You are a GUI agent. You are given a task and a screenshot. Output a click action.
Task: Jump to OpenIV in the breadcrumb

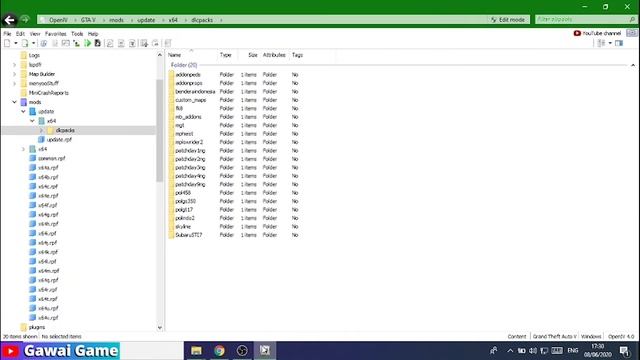58,20
